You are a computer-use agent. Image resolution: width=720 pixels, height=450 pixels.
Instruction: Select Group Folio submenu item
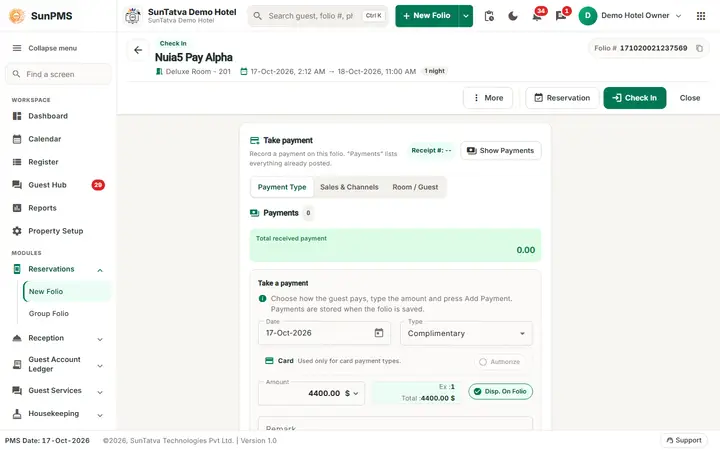tap(67, 314)
